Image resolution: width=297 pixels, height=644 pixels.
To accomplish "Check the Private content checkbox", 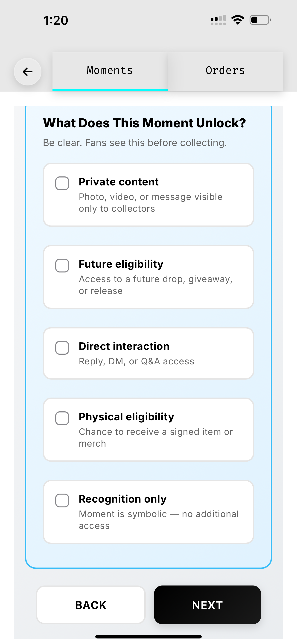I will (62, 183).
